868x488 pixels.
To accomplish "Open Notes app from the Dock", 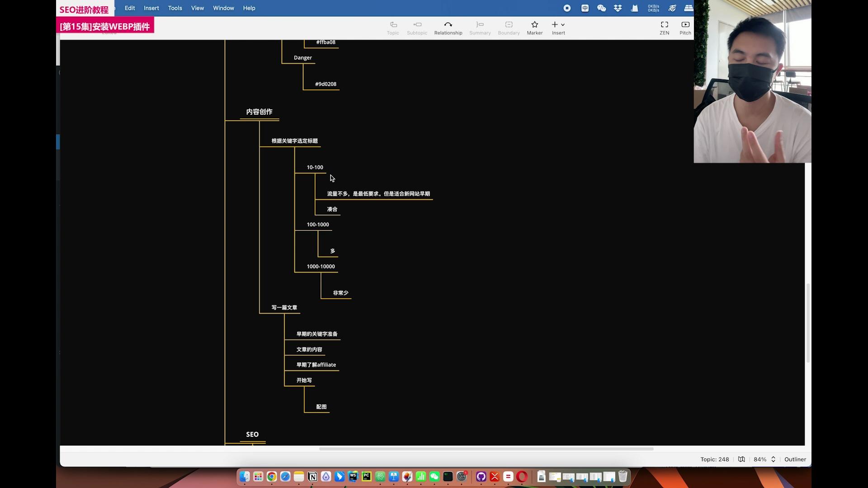I will click(299, 476).
